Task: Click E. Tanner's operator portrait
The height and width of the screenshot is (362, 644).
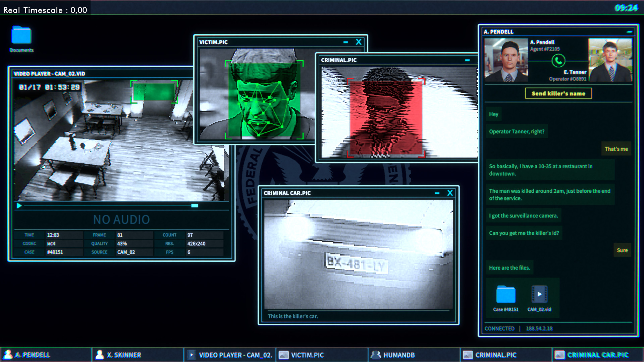Action: 610,60
